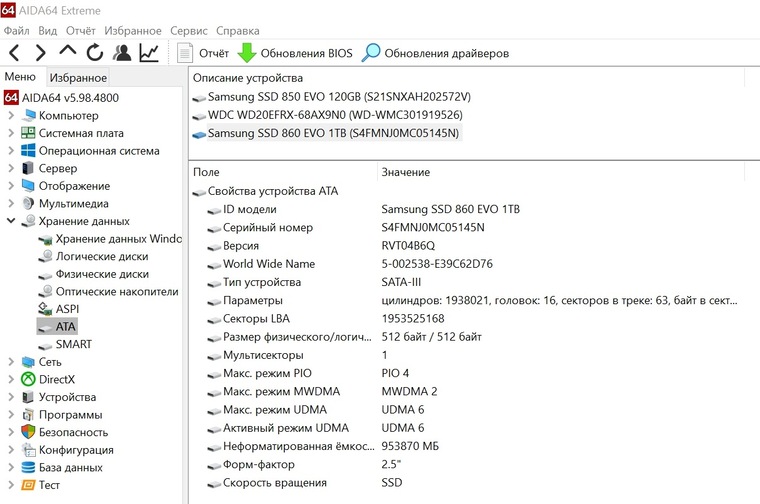Expand the Системная плата tree node
This screenshot has width=760, height=504.
(11, 133)
